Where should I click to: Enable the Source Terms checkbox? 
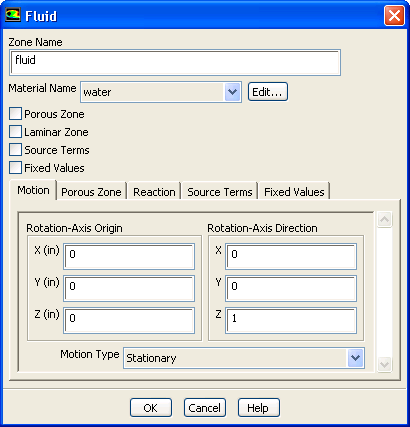point(16,150)
